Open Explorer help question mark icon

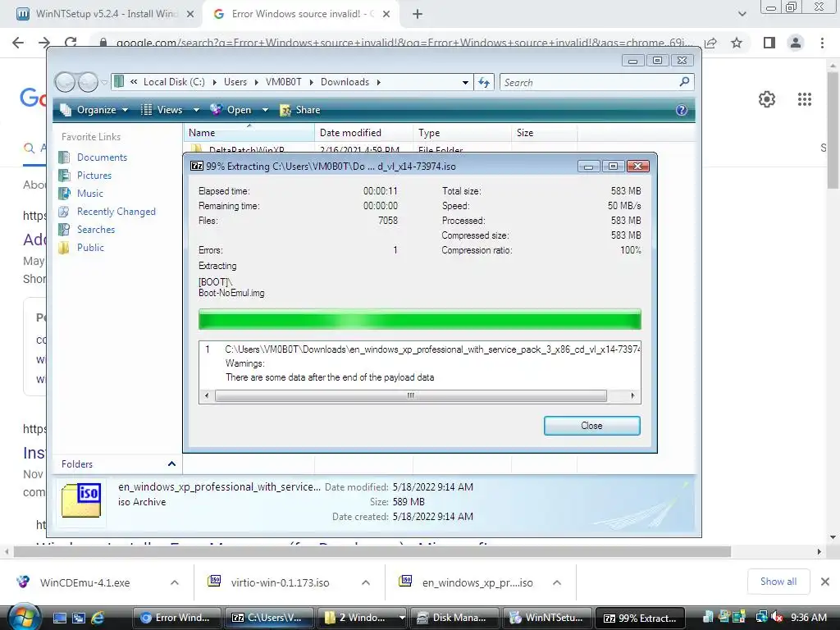pyautogui.click(x=681, y=110)
